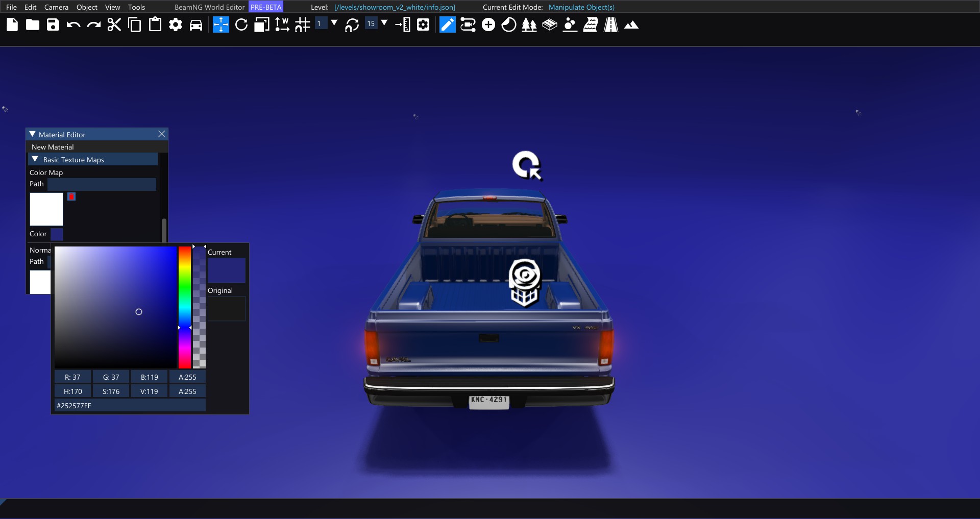The image size is (980, 519).
Task: Click the stacked layers toolbar icon
Action: (x=550, y=24)
